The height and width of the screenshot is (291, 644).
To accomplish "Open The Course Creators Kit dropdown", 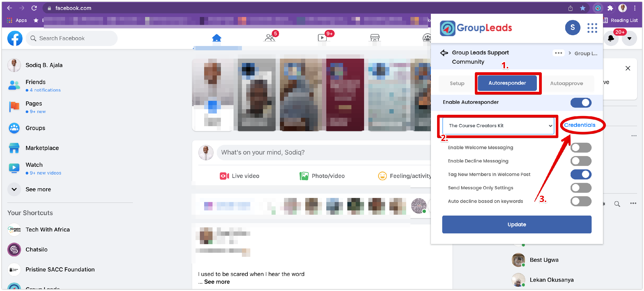I will click(498, 126).
